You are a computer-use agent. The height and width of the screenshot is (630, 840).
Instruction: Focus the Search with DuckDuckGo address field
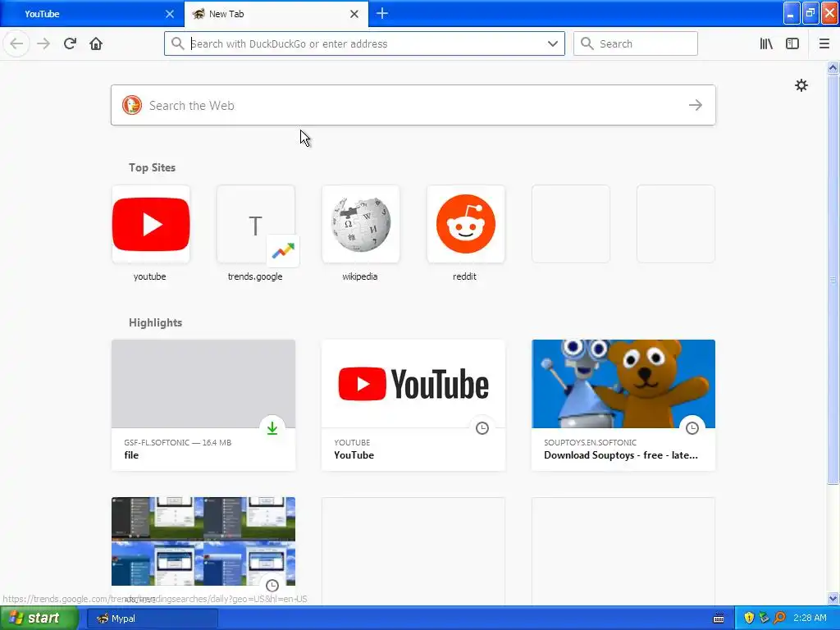tap(364, 43)
